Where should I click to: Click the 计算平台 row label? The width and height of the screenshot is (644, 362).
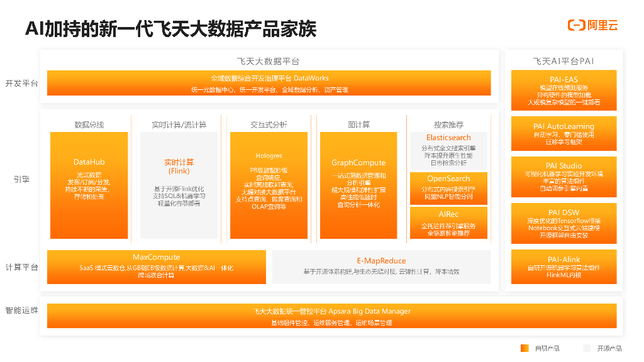tap(22, 267)
